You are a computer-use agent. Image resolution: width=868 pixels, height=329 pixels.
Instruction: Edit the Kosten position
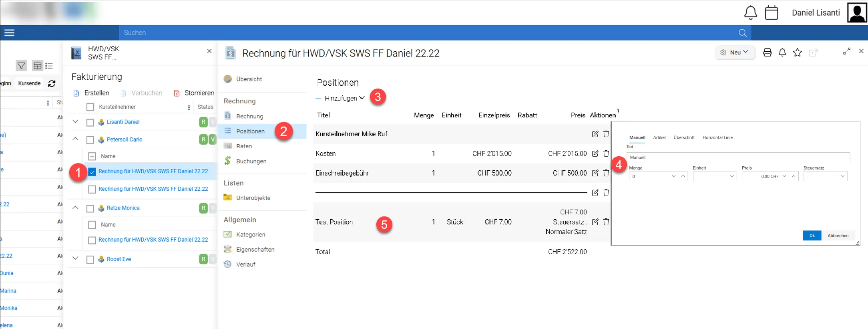[x=595, y=153]
